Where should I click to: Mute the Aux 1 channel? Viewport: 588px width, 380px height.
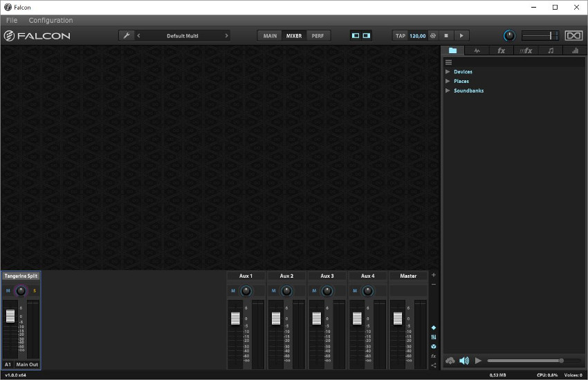pos(233,290)
